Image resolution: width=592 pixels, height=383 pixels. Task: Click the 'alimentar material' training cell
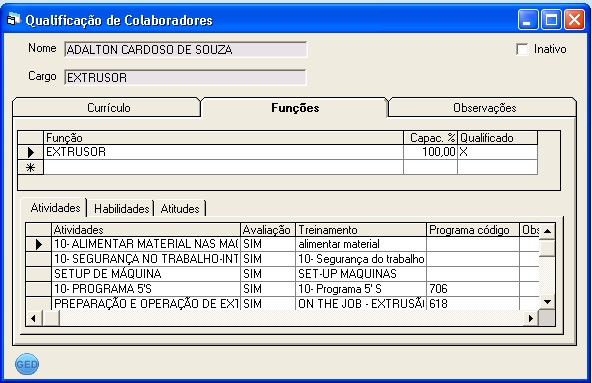(361, 244)
